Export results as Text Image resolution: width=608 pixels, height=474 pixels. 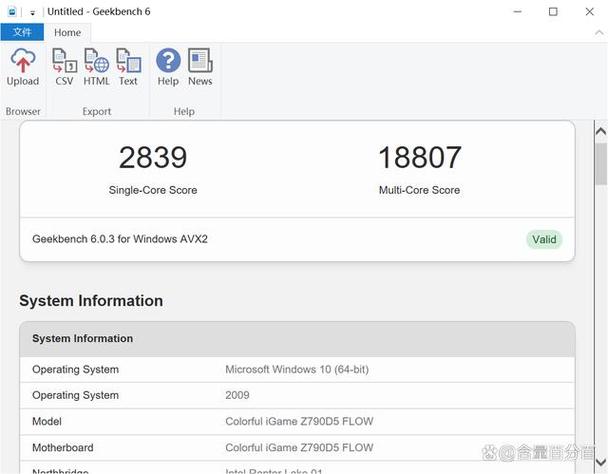tap(128, 67)
